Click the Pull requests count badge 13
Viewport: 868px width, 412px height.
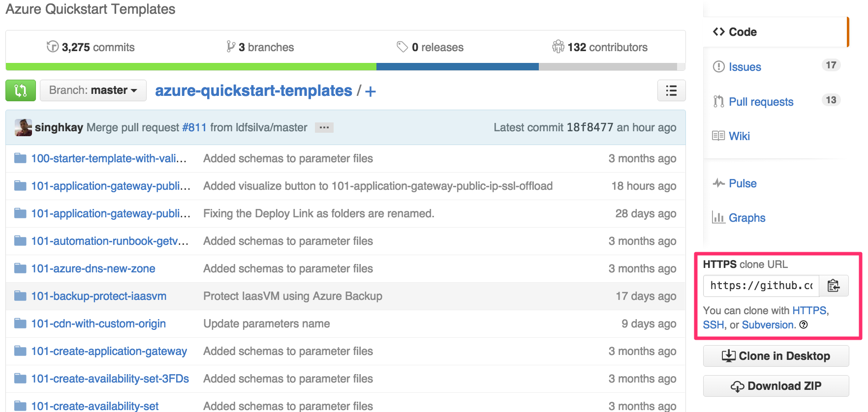831,100
